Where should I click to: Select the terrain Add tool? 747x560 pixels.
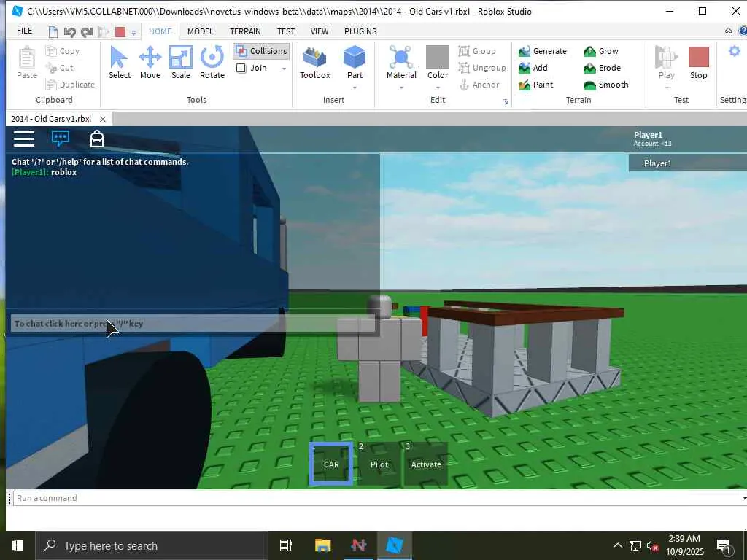click(533, 68)
